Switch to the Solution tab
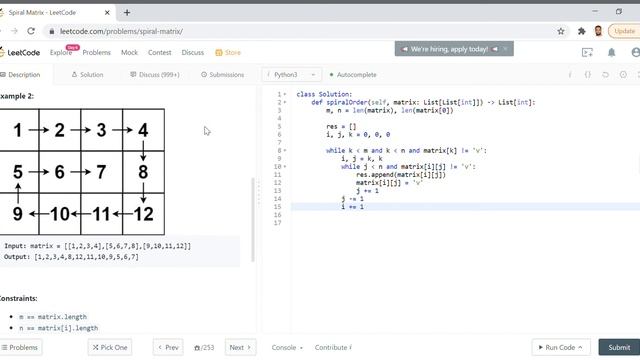 87,75
